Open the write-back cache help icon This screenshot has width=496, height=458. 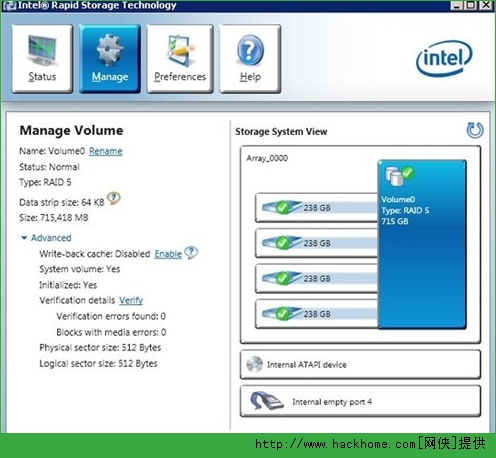pos(191,252)
